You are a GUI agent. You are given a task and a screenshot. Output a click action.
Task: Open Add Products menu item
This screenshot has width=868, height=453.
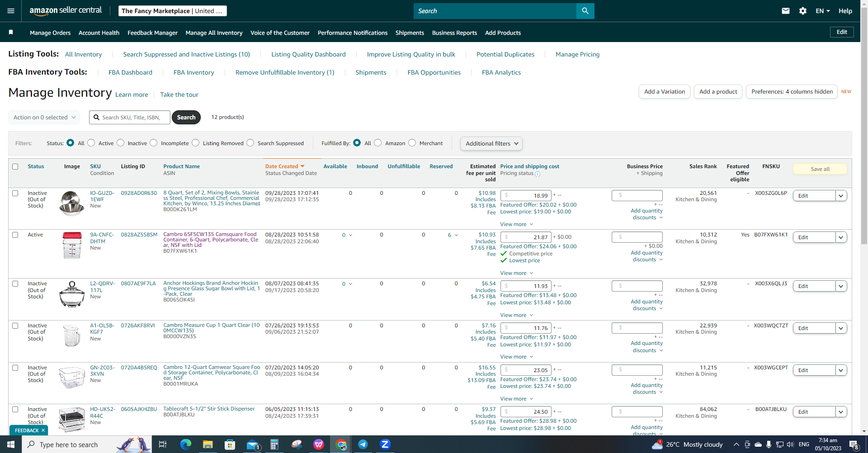(x=503, y=33)
